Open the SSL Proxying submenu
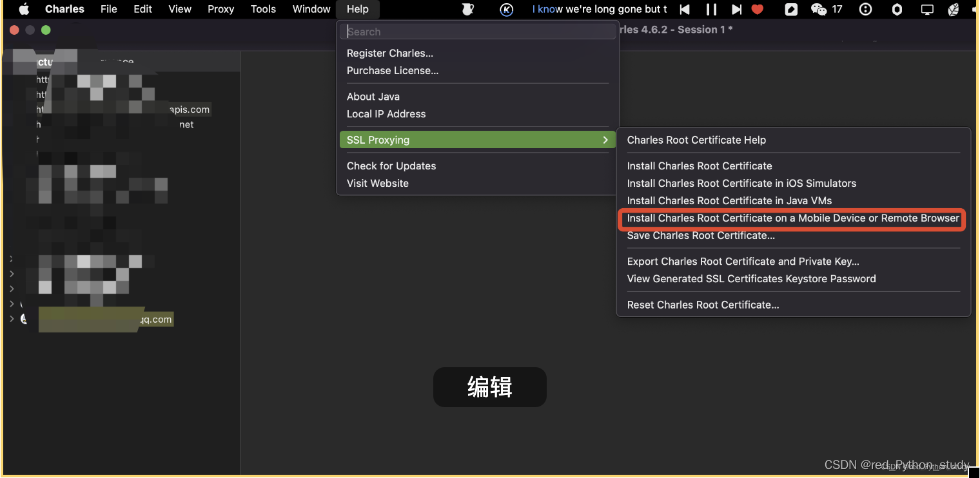Screen dimensions: 980x478 click(x=478, y=140)
